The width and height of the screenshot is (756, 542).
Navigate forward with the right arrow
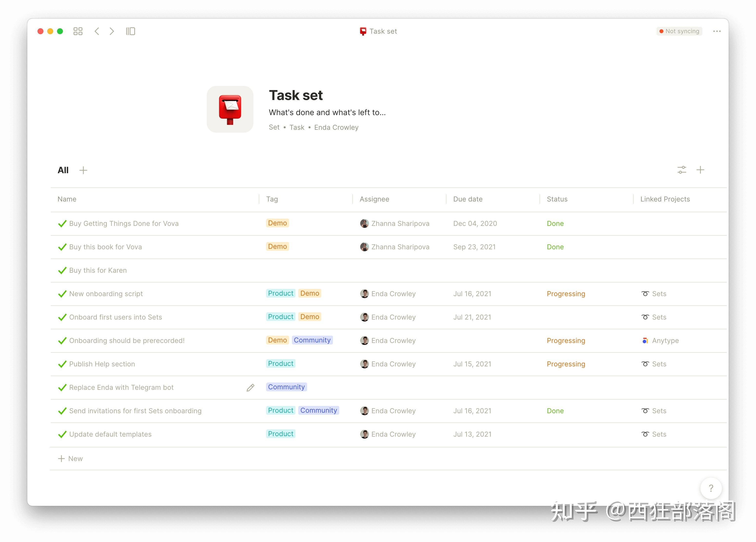[112, 31]
